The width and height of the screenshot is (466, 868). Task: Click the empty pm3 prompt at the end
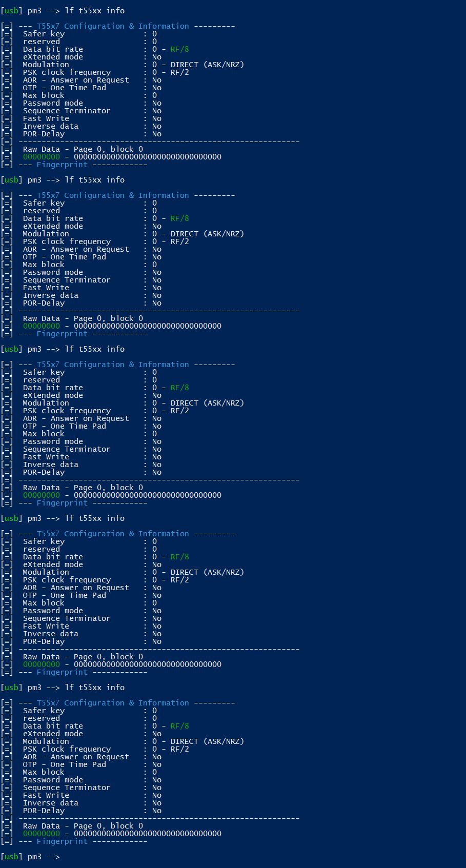[31, 857]
